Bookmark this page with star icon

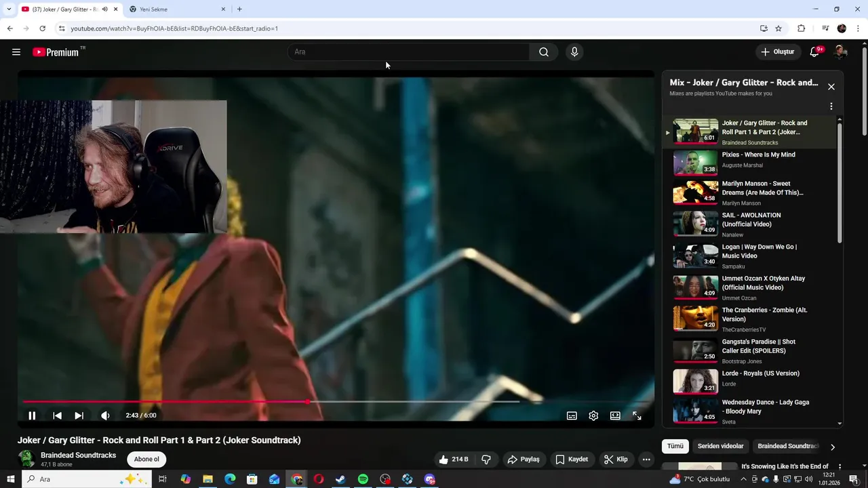(x=778, y=28)
